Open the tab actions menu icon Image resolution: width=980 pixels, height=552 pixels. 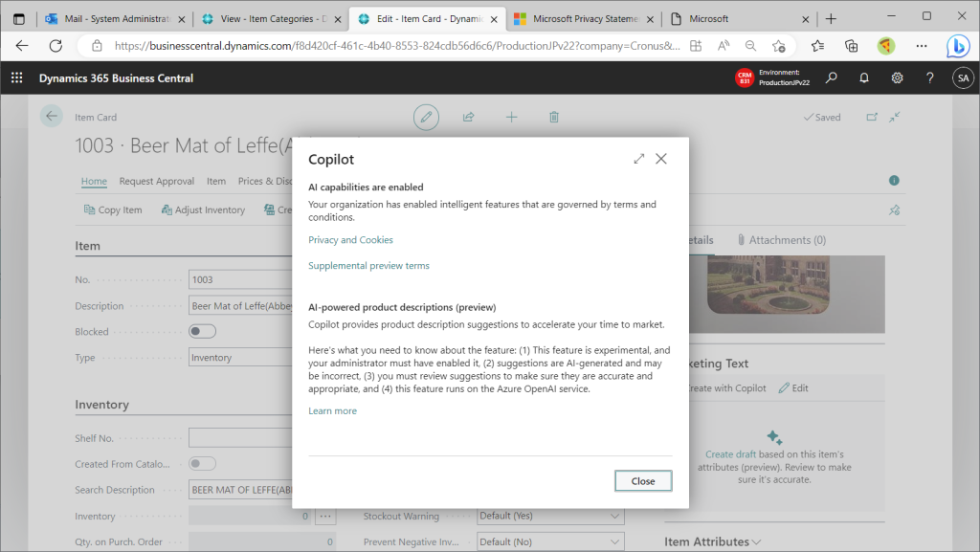click(19, 19)
